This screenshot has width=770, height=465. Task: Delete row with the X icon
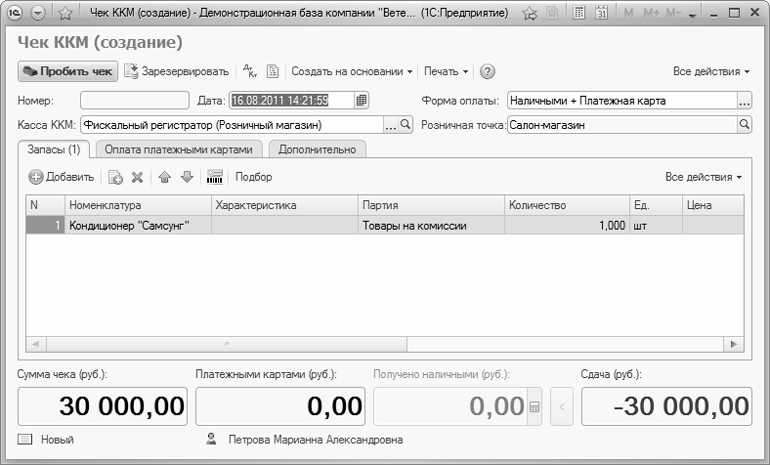(x=138, y=177)
